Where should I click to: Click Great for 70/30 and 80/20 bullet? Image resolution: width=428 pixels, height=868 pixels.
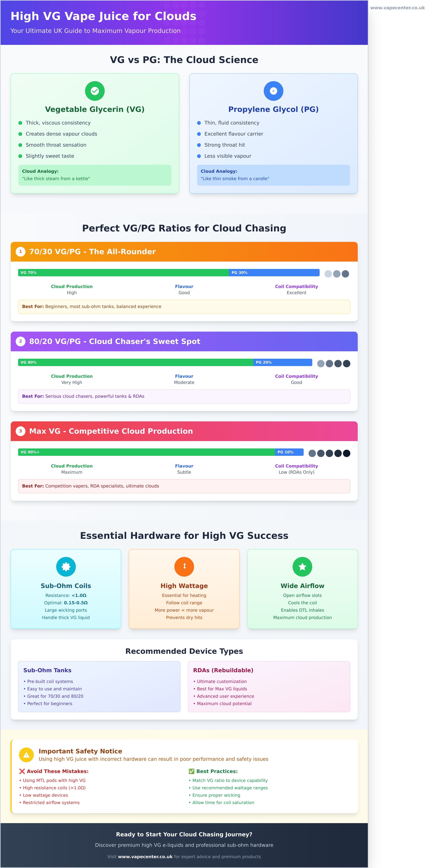point(53,696)
